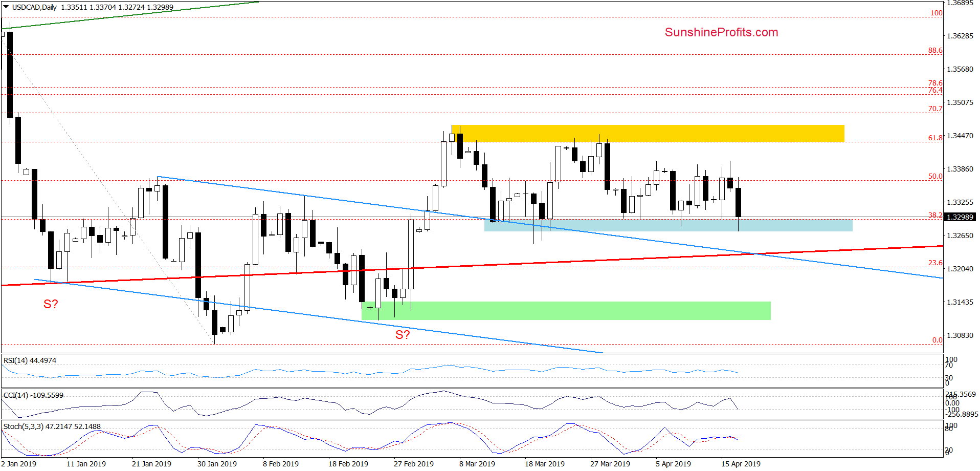Click the 8 Mar 2019 date label
Viewport: 980px width, 471px height.
(x=477, y=464)
